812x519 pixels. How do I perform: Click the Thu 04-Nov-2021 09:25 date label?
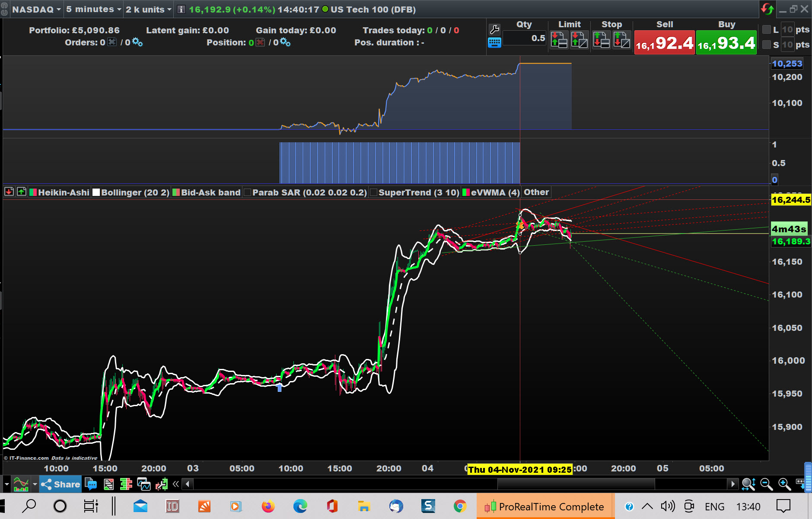(520, 469)
